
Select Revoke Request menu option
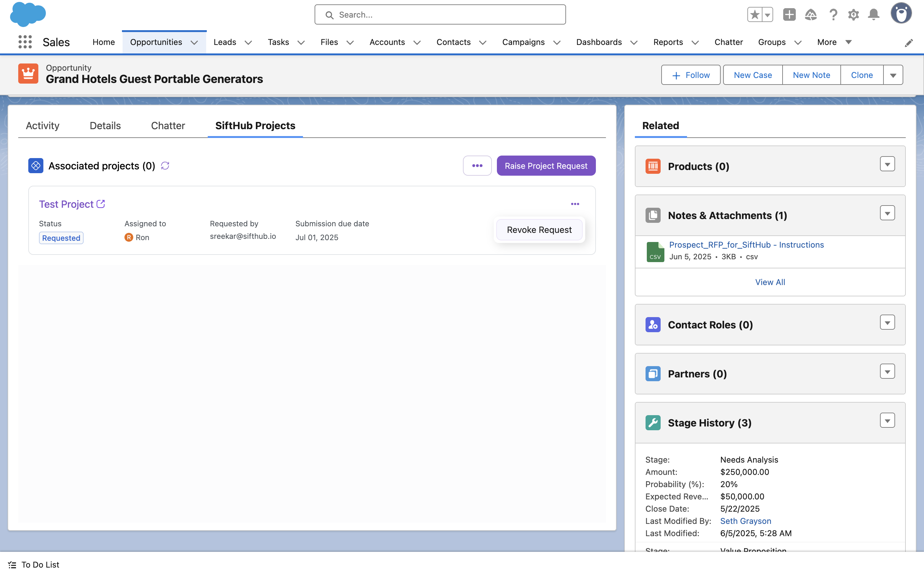point(539,230)
